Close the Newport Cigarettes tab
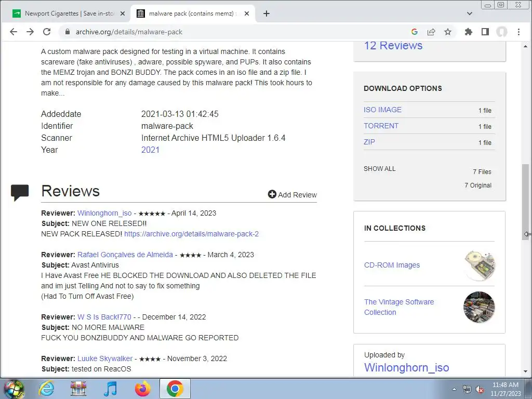This screenshot has height=399, width=532. (x=123, y=14)
